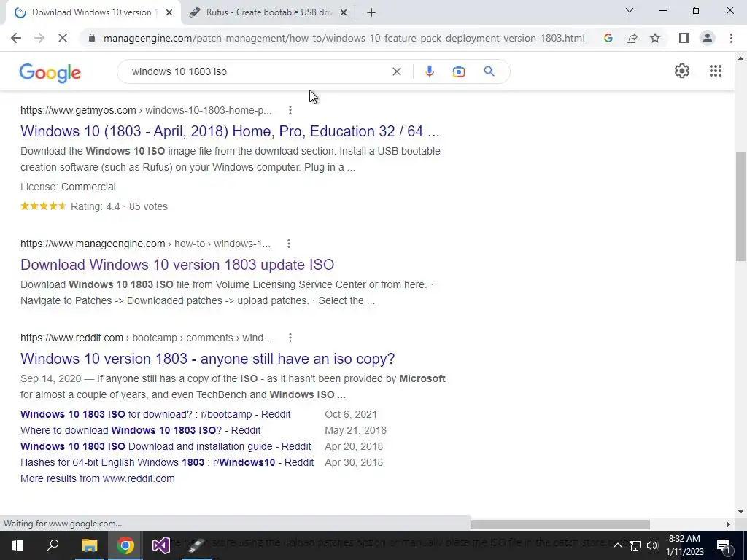Image resolution: width=747 pixels, height=560 pixels.
Task: Stop loading the page
Action: 63,38
